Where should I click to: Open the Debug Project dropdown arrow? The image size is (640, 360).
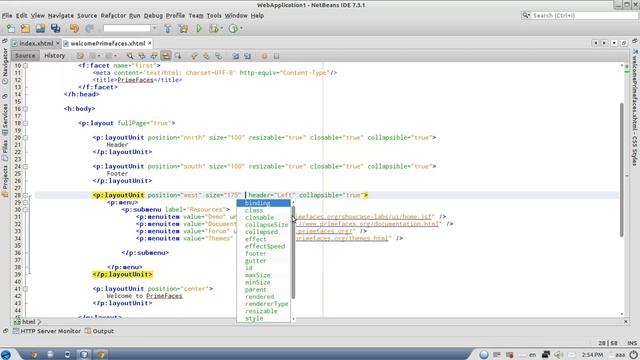pyautogui.click(x=222, y=29)
